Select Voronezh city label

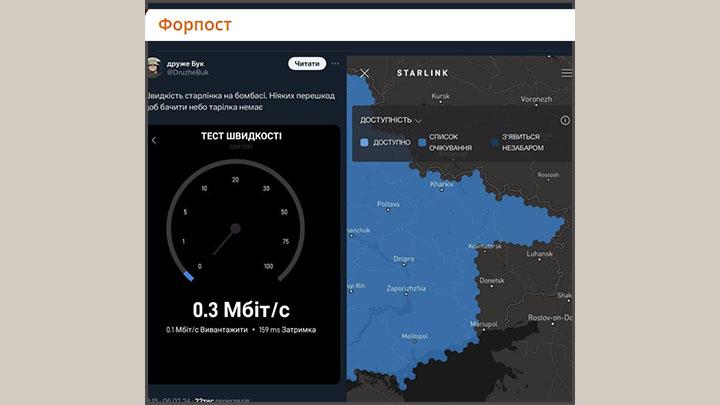536,100
